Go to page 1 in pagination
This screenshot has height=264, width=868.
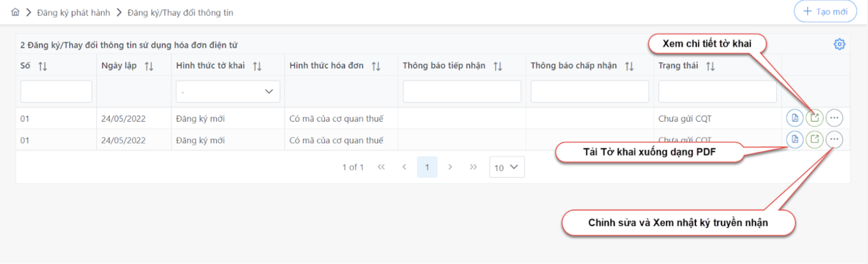click(427, 167)
